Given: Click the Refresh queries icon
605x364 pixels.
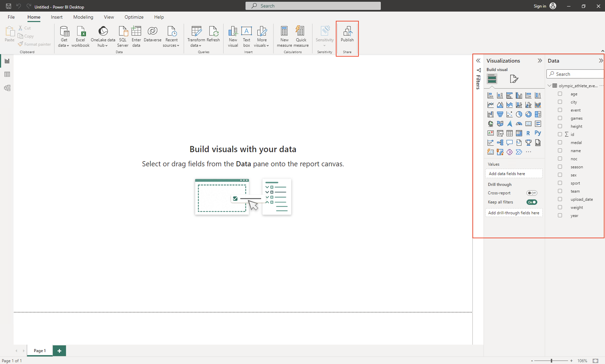Looking at the screenshot, I should (x=213, y=34).
